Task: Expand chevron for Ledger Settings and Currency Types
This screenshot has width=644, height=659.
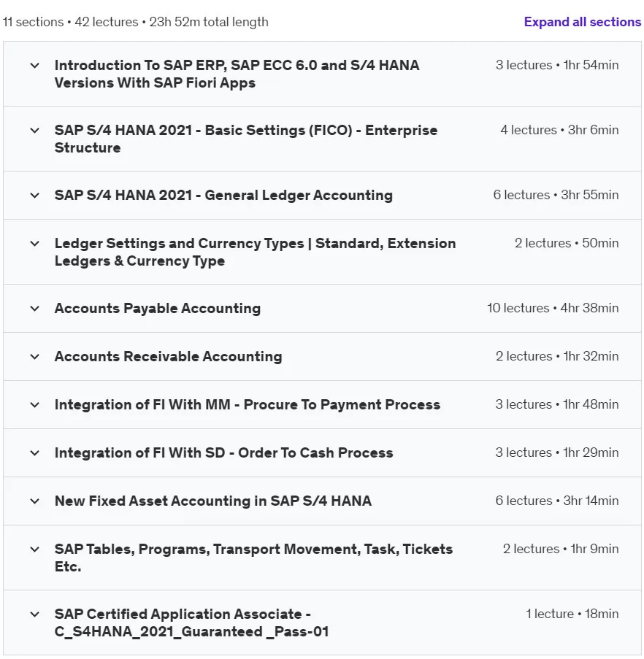Action: (35, 243)
